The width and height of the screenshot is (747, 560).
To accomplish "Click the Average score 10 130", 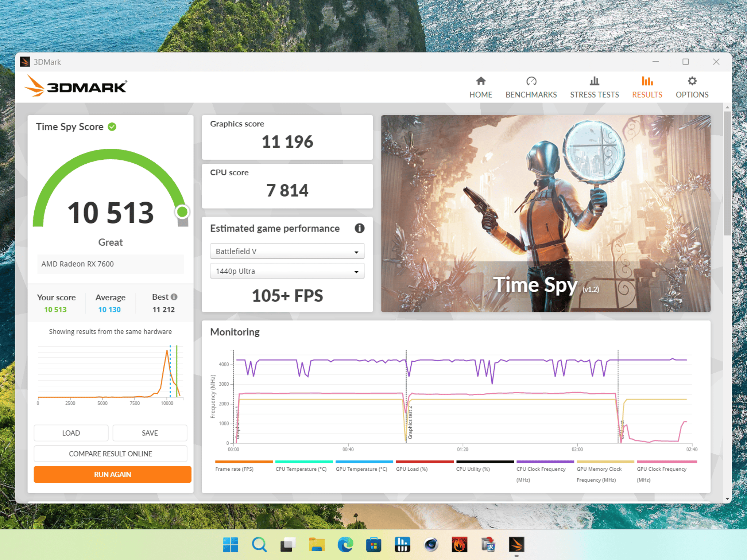I will tap(109, 310).
